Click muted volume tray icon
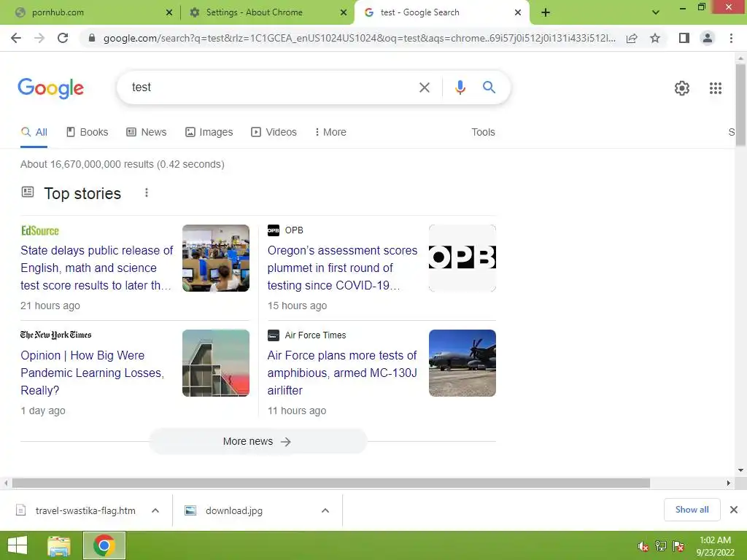The width and height of the screenshot is (747, 560). pos(643,546)
